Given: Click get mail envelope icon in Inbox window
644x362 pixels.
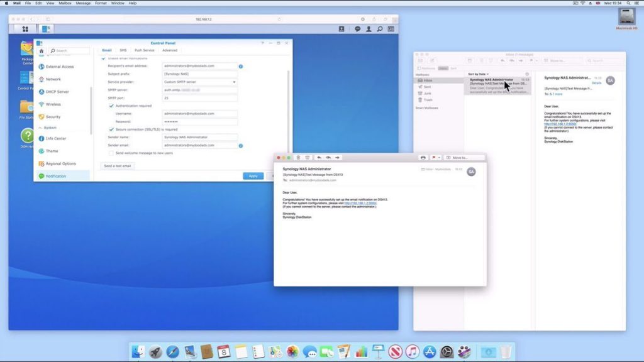Looking at the screenshot, I should pos(420,61).
